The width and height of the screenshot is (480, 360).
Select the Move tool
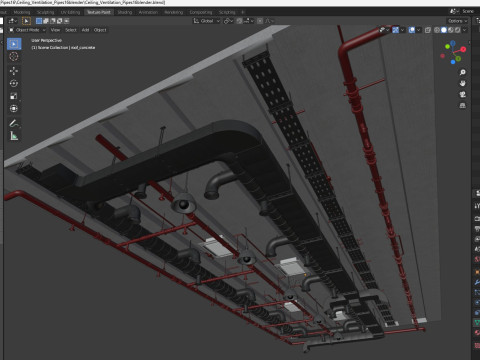pyautogui.click(x=14, y=71)
